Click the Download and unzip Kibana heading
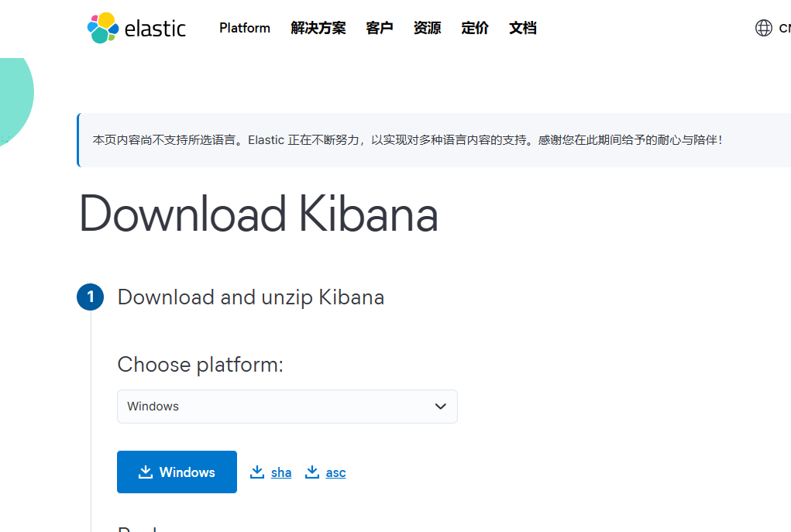Viewport: 791px width, 532px height. (251, 297)
